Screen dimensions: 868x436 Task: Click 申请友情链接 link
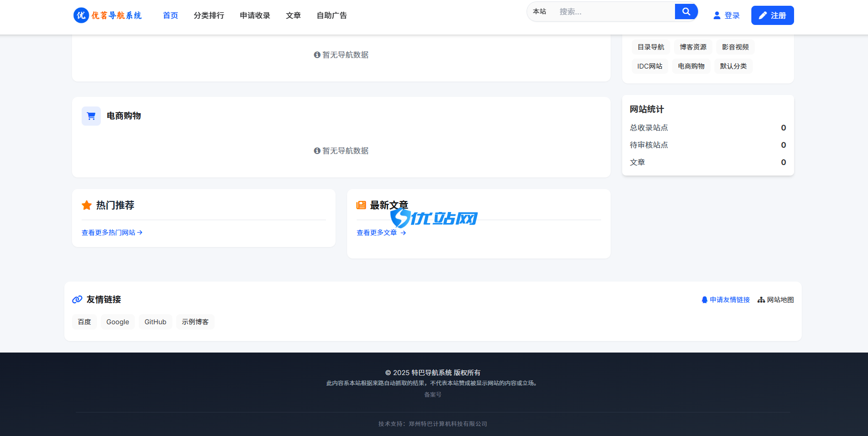click(726, 300)
